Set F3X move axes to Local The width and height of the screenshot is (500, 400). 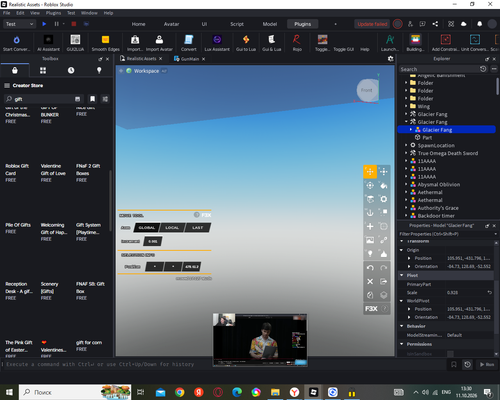(x=172, y=228)
